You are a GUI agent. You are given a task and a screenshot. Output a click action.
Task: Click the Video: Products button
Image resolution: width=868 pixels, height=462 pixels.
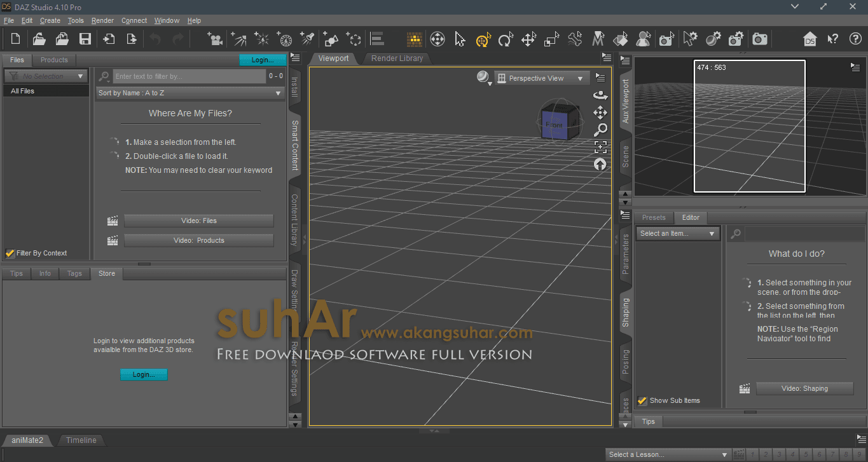[199, 240]
